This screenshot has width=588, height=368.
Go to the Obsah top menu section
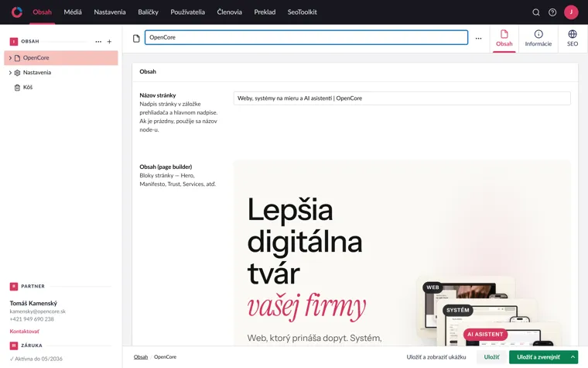coord(42,12)
